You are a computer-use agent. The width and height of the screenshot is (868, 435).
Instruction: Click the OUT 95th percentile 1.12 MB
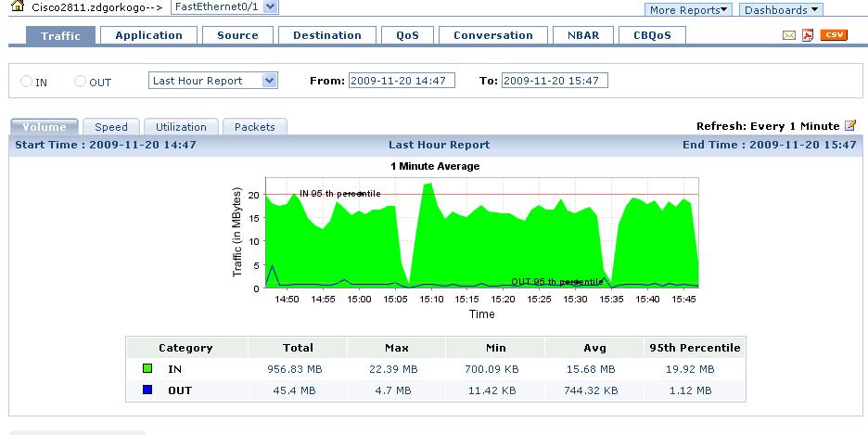click(x=690, y=390)
